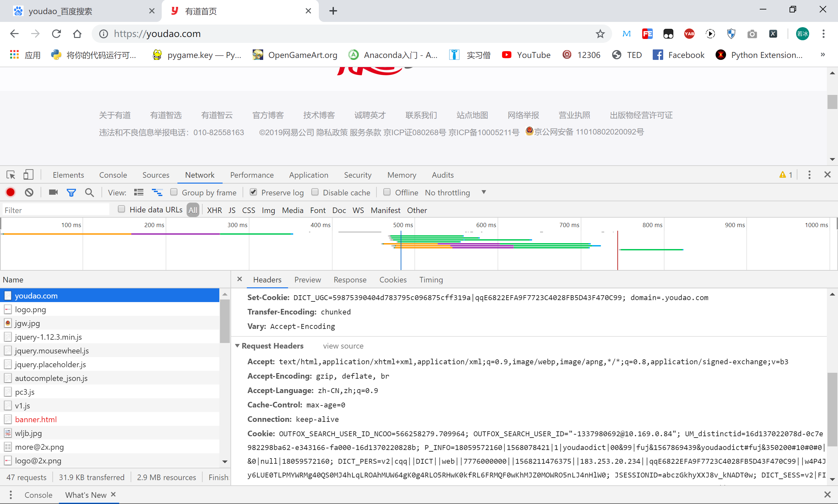838x504 pixels.
Task: Open the FE extension icon
Action: [647, 34]
